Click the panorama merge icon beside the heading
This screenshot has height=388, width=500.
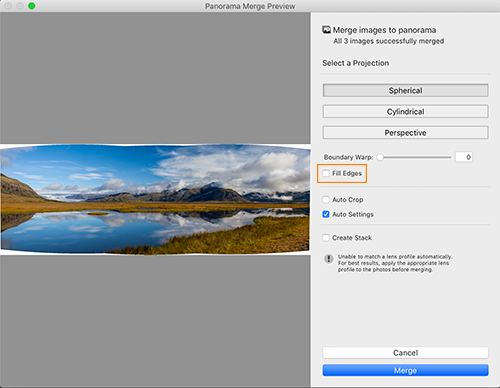pos(326,30)
